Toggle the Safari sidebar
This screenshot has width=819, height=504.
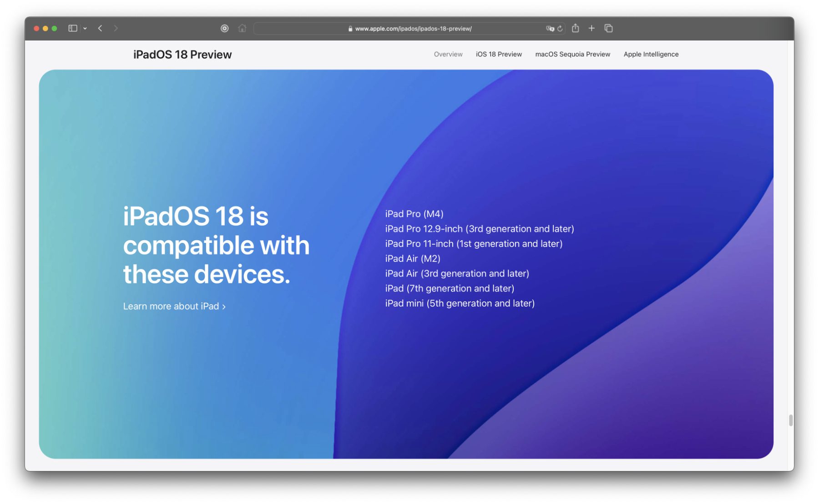point(72,28)
